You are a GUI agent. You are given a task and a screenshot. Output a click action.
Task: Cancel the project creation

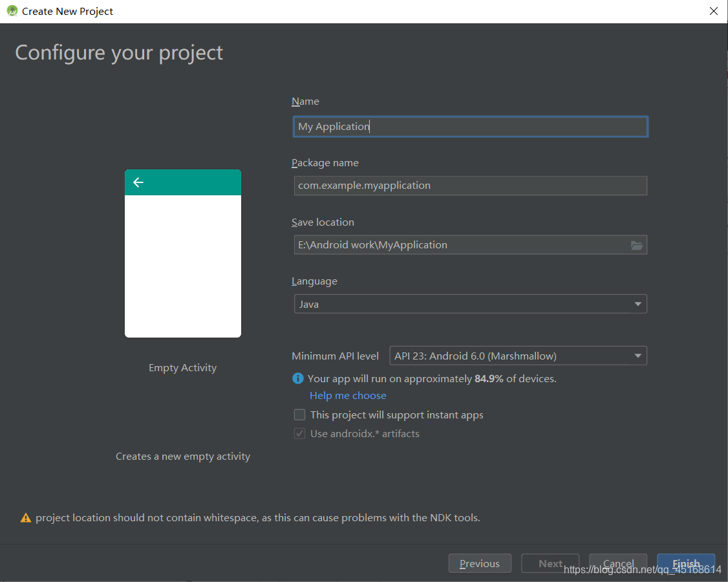pyautogui.click(x=618, y=563)
